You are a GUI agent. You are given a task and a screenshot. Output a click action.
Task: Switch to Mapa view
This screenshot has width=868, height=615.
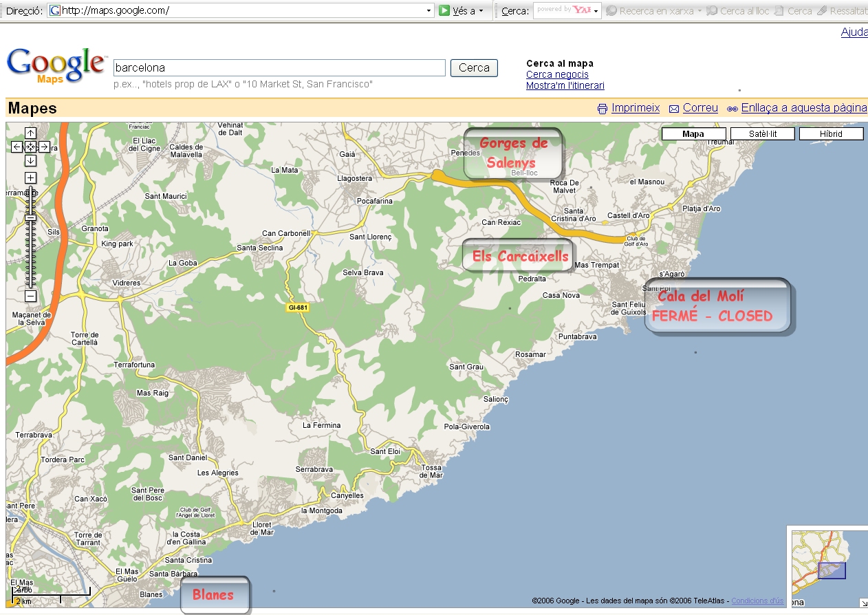[693, 134]
